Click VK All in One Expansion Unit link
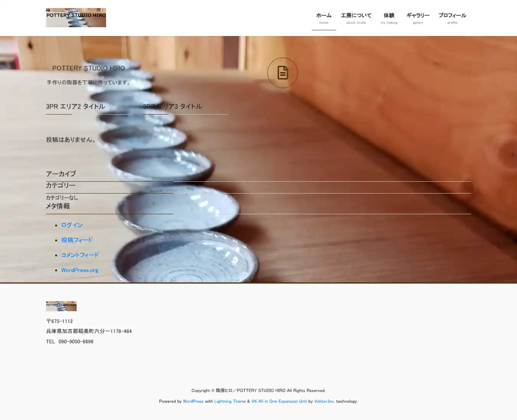This screenshot has height=420, width=517. click(279, 401)
